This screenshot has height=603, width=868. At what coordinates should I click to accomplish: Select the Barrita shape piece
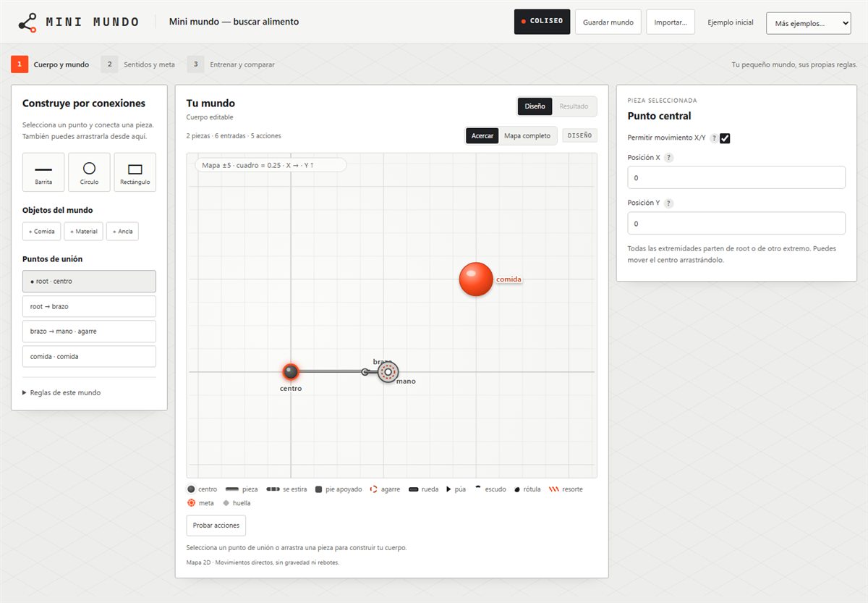click(x=43, y=172)
